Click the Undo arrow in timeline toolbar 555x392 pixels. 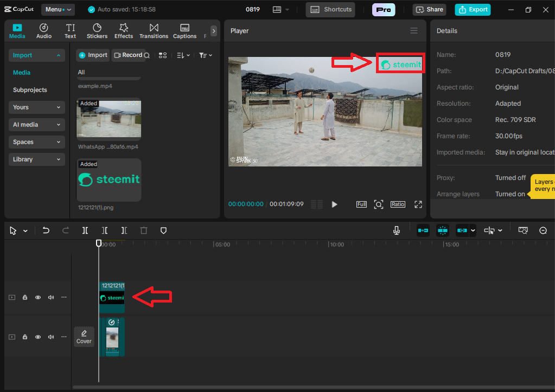click(46, 230)
